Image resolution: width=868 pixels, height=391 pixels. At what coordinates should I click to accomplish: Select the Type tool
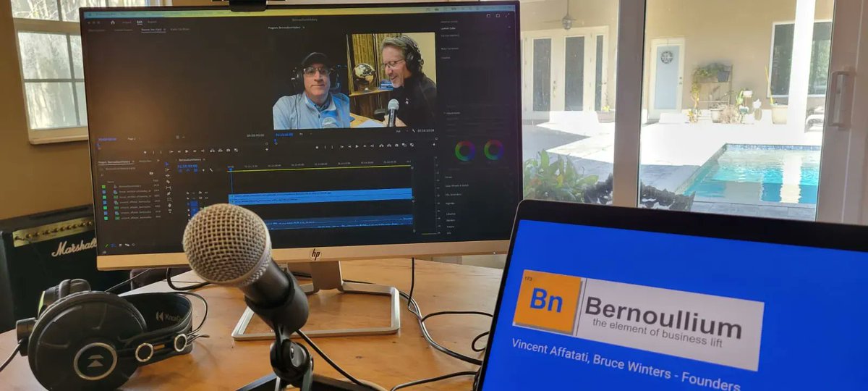click(x=170, y=211)
